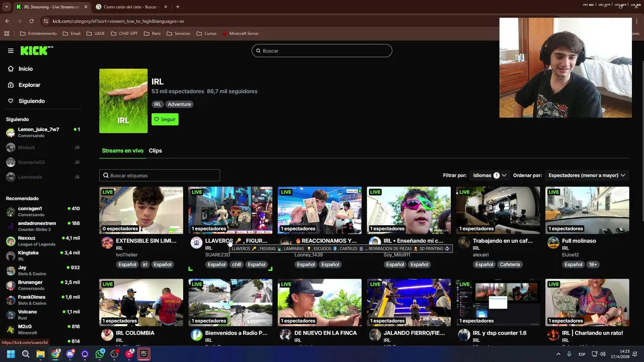Open LLAVEROS stream thumbnail
Viewport: 644px width, 362px height.
(230, 210)
